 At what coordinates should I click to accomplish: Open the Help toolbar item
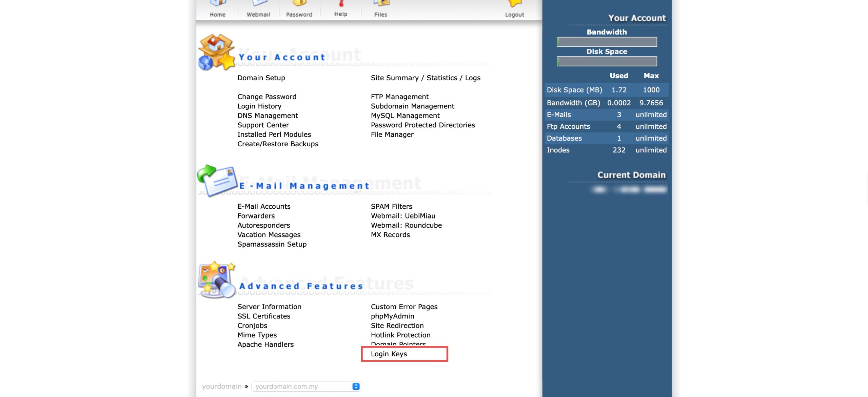tap(341, 4)
